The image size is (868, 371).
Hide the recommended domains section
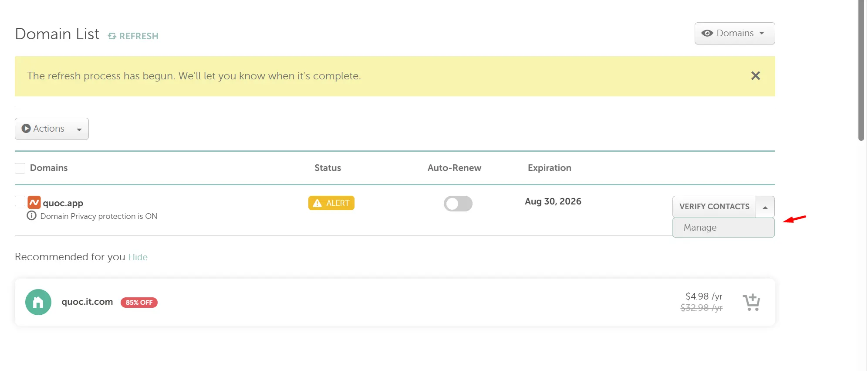(x=138, y=257)
